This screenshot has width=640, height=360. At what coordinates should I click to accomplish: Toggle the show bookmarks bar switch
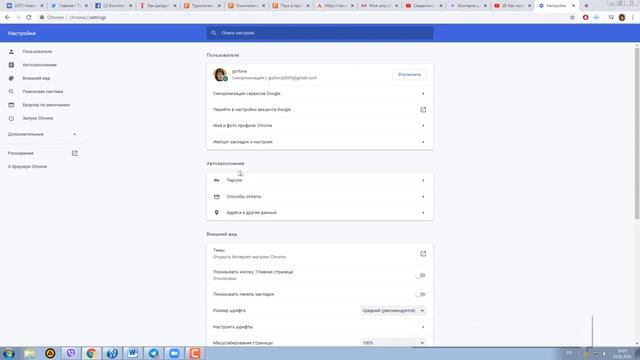point(420,294)
